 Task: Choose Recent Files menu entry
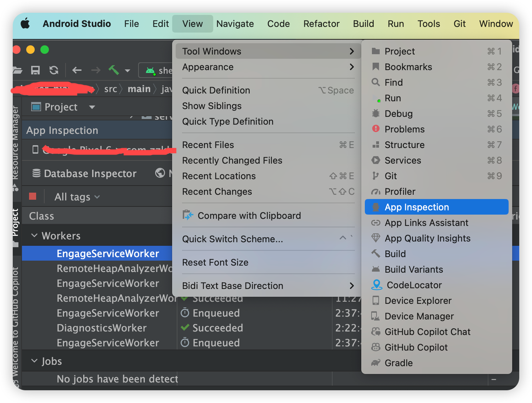(268, 145)
